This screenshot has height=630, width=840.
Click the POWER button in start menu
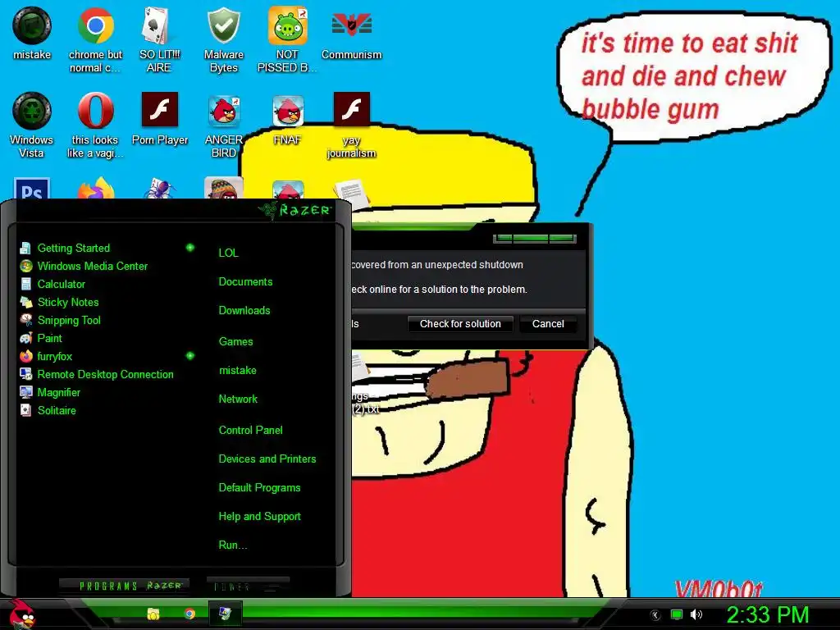248,587
